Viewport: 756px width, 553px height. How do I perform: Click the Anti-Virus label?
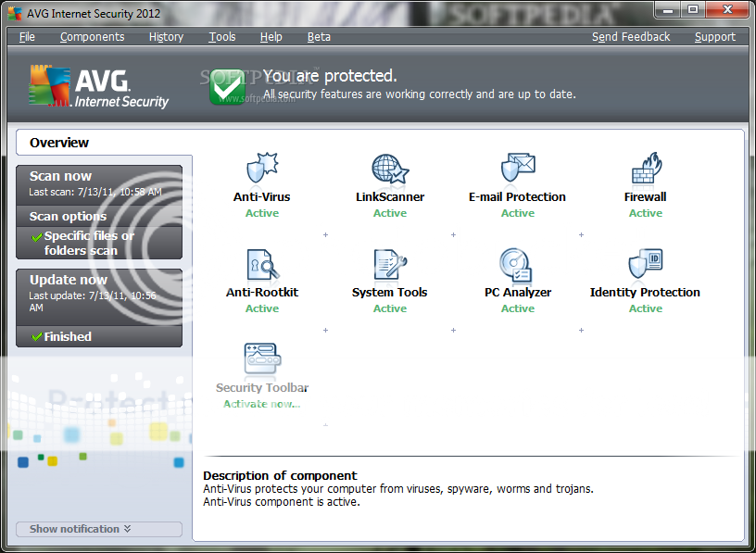coord(262,196)
